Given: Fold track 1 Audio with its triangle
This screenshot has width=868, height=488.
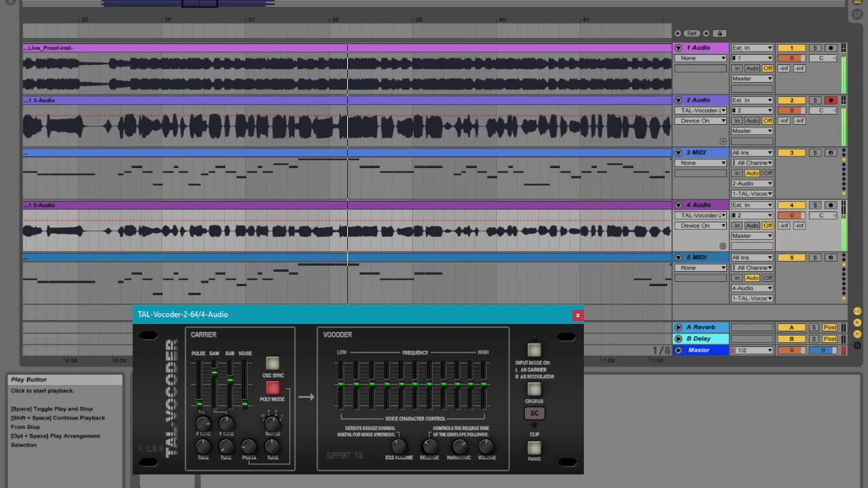Looking at the screenshot, I should point(678,48).
